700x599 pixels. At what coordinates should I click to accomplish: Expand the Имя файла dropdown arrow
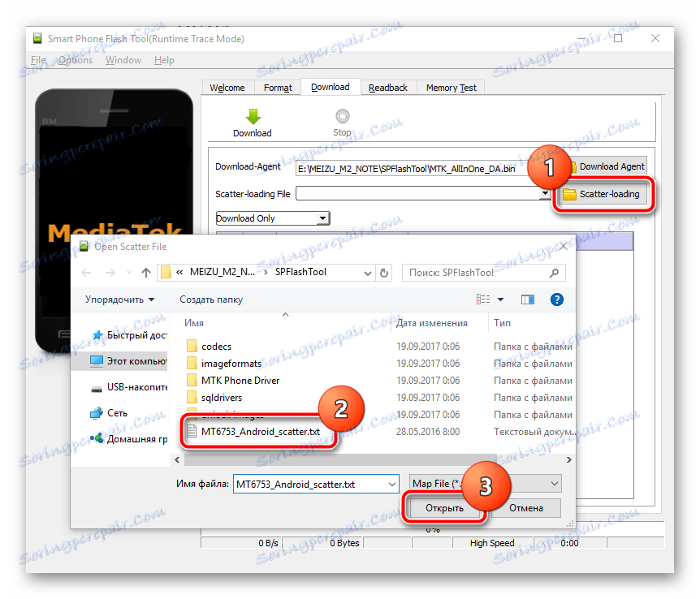(392, 485)
